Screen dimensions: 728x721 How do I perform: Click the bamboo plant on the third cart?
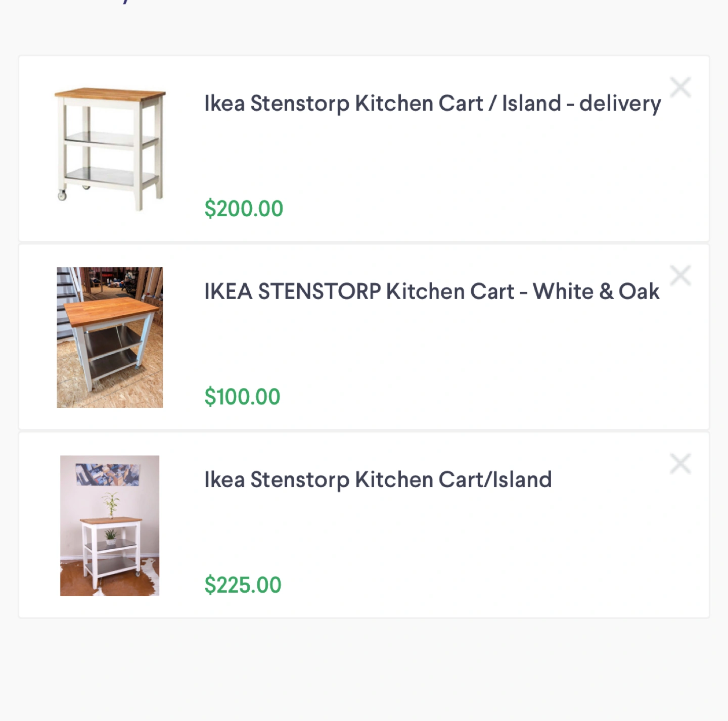111,504
